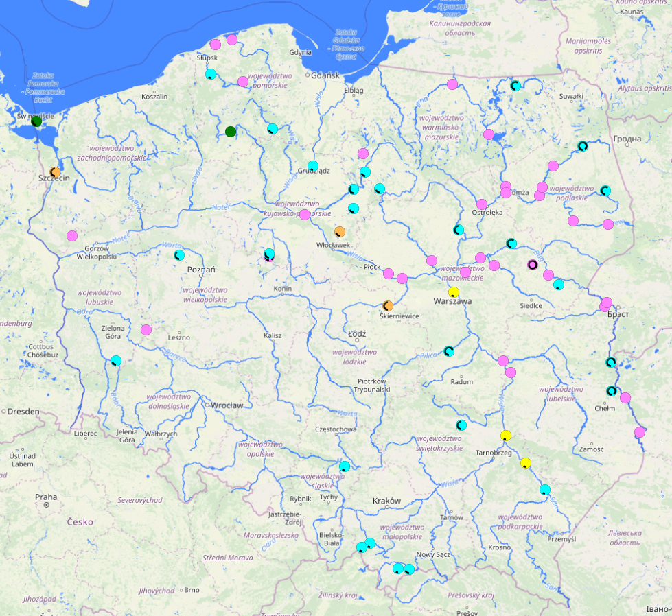Image resolution: width=672 pixels, height=616 pixels.
Task: Click the cyan marker near Chełm
Action: [612, 390]
